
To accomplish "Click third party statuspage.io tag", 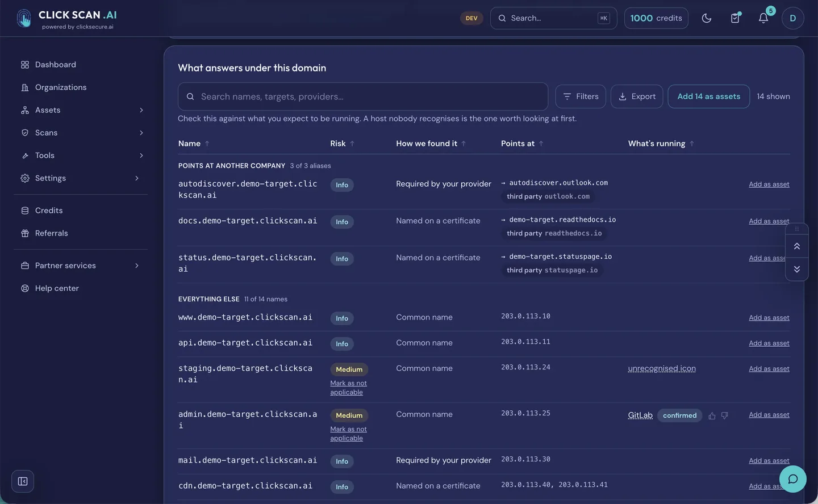I will tap(552, 270).
